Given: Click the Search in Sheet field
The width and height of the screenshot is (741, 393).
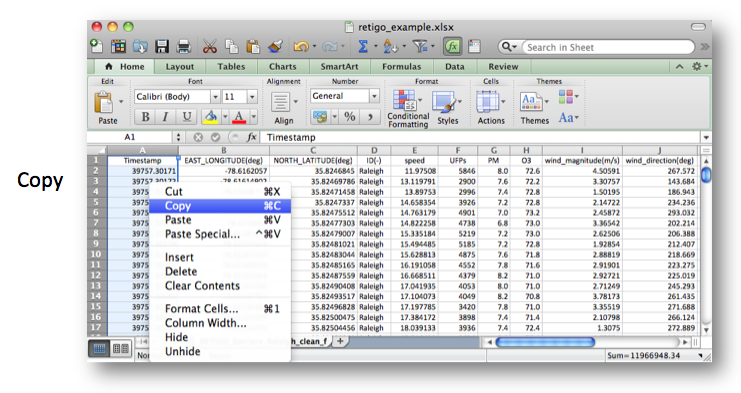Looking at the screenshot, I should [x=609, y=47].
